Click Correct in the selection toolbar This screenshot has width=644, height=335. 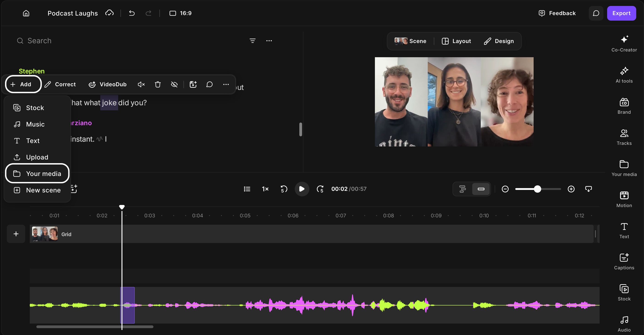(x=60, y=84)
